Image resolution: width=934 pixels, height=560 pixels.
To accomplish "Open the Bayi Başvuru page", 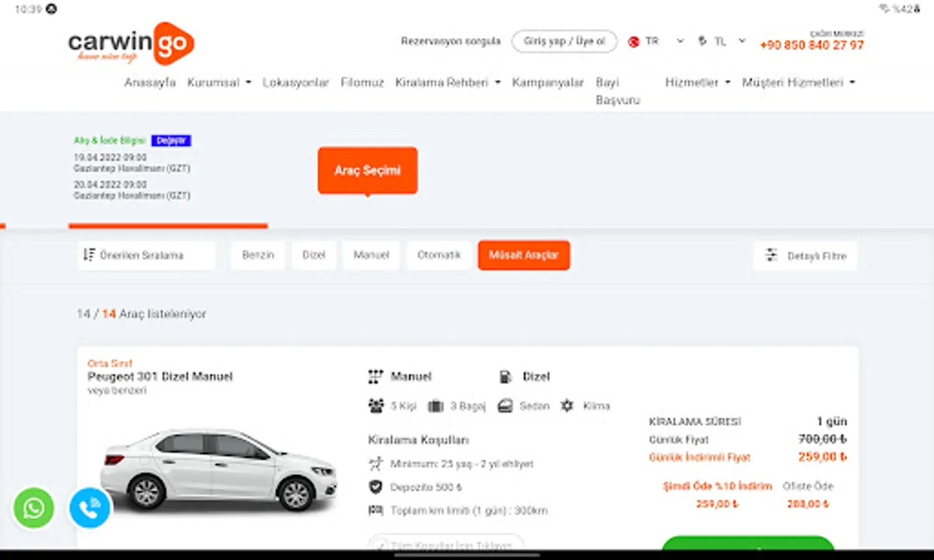I will (x=618, y=91).
